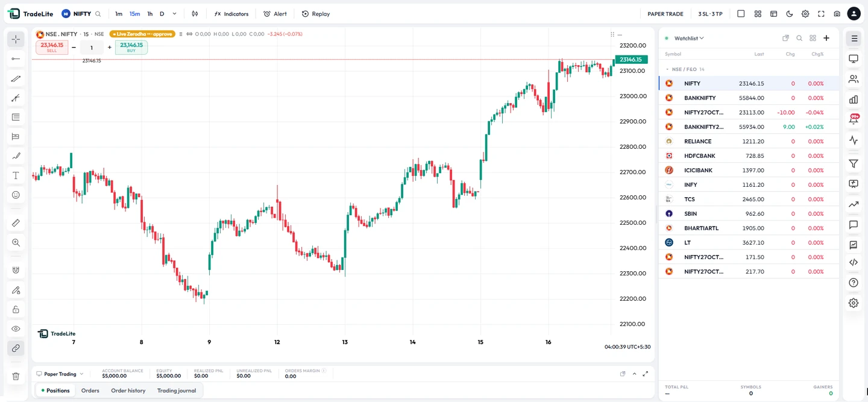Screen dimensions: 868x402
Task: Toggle magnet snapping mode
Action: [16, 270]
